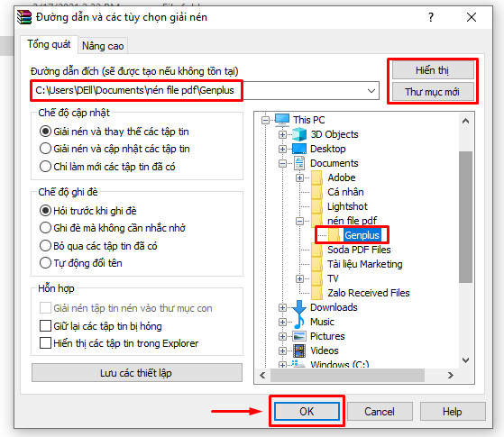Click the This PC computer icon
The height and width of the screenshot is (437, 504).
282,120
